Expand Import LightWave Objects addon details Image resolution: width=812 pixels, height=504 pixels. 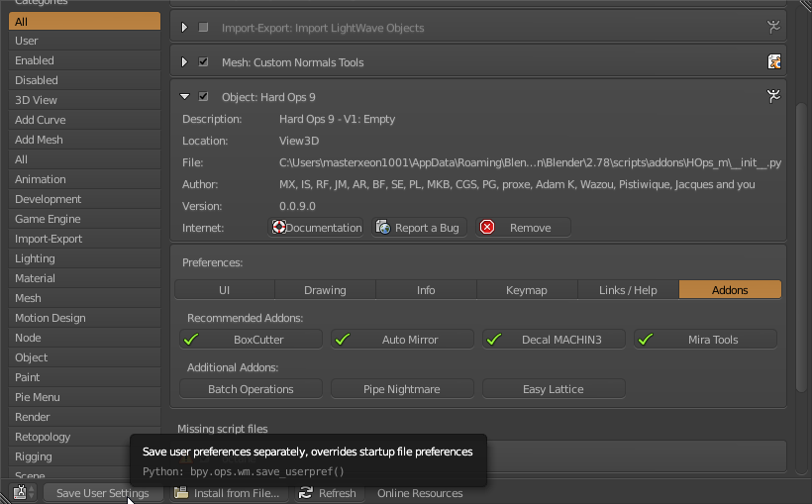pos(184,28)
